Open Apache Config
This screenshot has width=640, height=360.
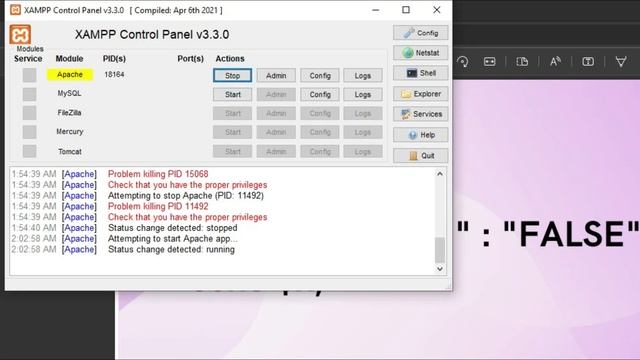320,76
